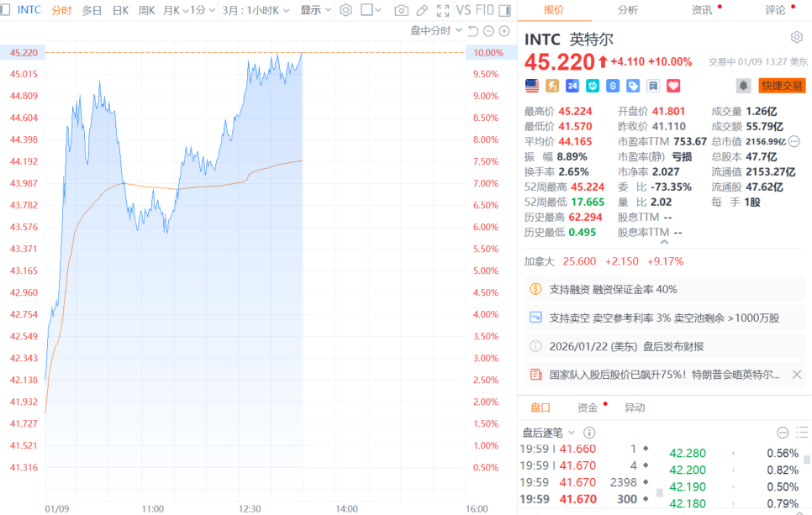Click the tick list scrollbar thumb
The height and width of the screenshot is (515, 812).
point(659,493)
